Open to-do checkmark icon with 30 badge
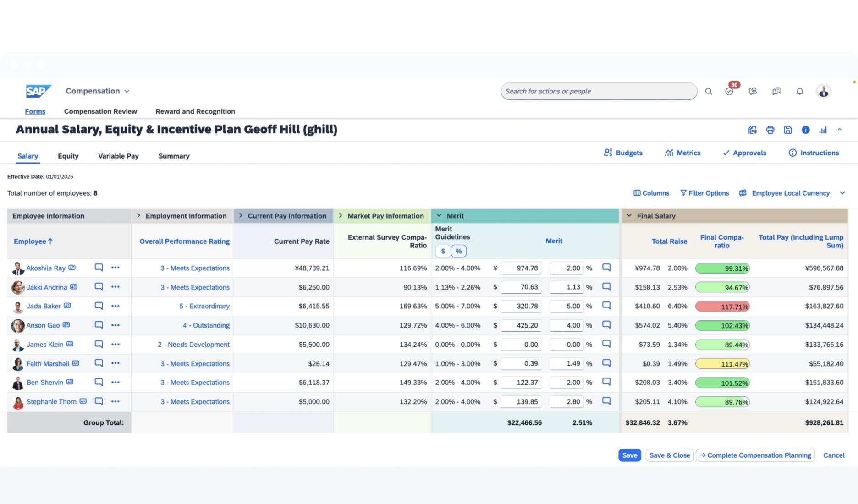The image size is (858, 504). 729,91
